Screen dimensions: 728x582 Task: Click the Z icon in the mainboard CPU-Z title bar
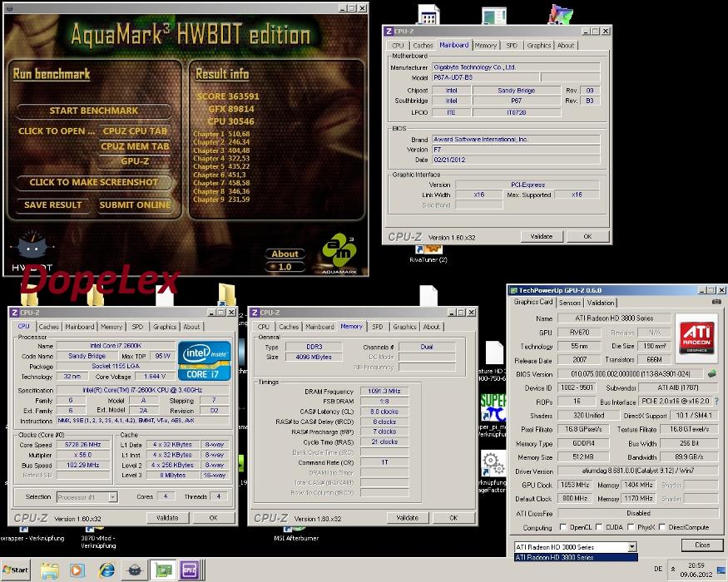(389, 31)
